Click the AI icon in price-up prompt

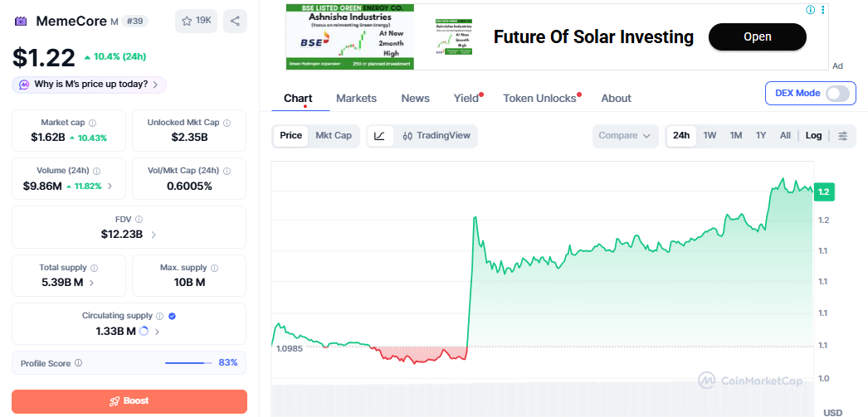coord(24,85)
